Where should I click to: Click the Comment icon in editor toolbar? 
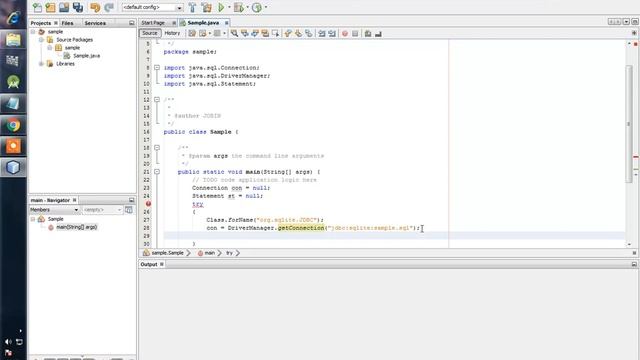tap(368, 33)
